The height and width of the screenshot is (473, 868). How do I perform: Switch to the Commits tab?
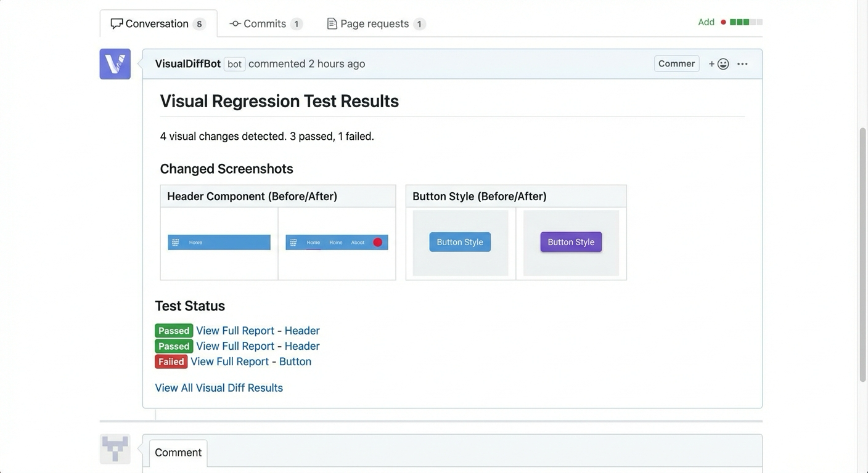click(x=264, y=23)
